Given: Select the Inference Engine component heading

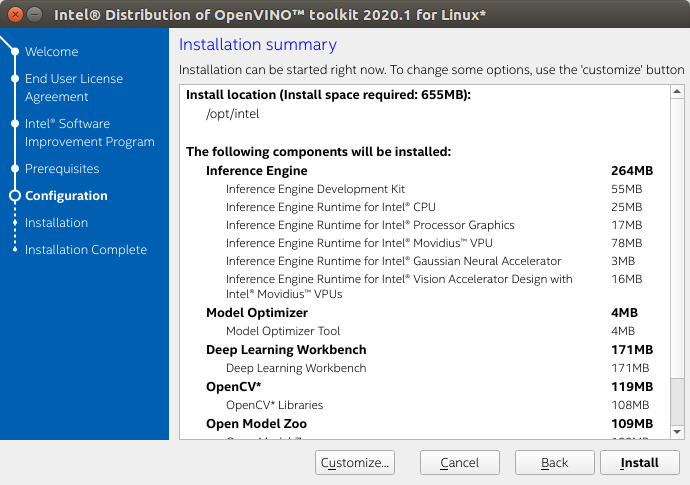Looking at the screenshot, I should (256, 170).
